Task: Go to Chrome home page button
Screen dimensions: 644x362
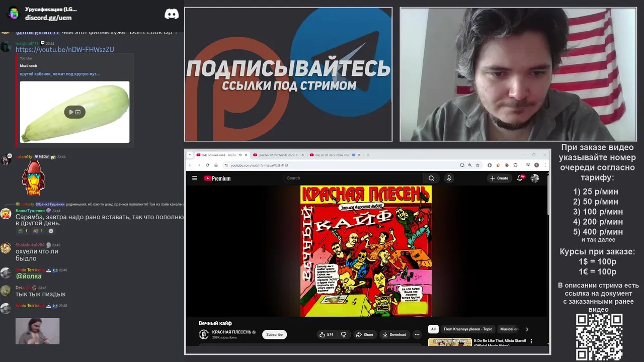Action: (216, 165)
